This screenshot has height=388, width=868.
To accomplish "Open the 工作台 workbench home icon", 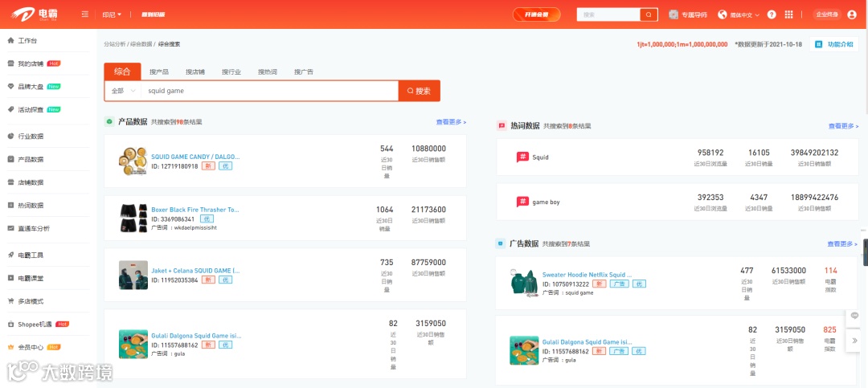I will click(10, 41).
